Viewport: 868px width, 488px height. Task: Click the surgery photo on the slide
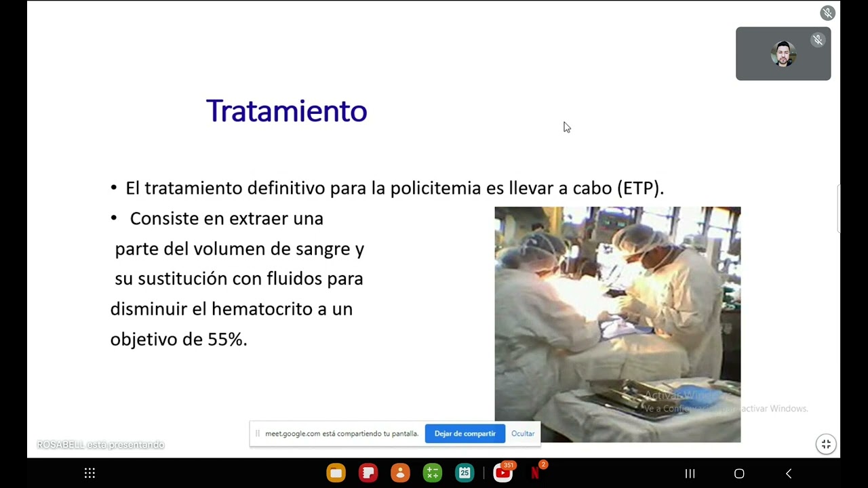618,325
